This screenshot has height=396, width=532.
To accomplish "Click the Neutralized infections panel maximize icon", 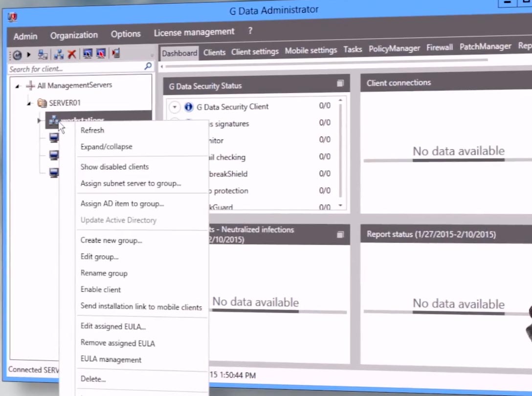I will coord(340,234).
